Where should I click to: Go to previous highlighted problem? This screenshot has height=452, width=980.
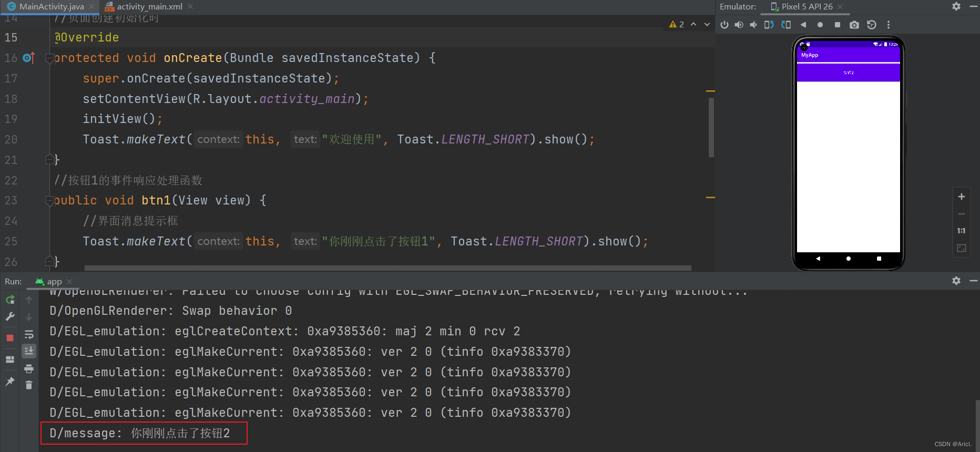[x=693, y=24]
